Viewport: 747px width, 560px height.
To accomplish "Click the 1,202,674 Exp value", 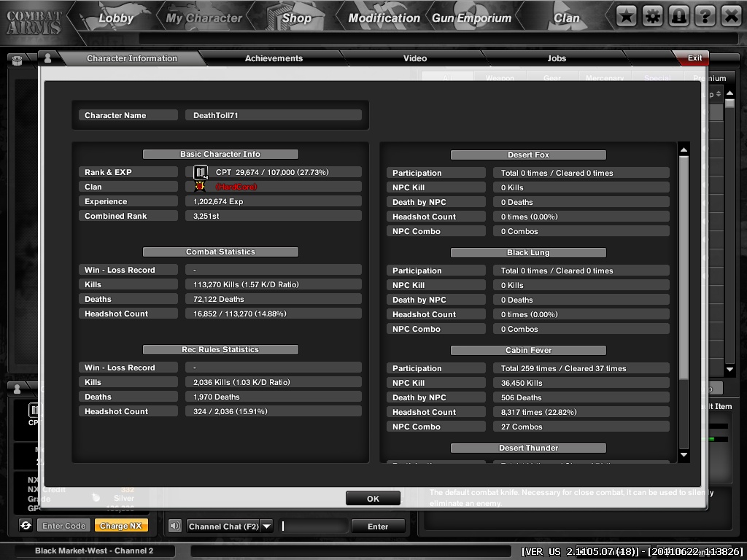I will 218,201.
